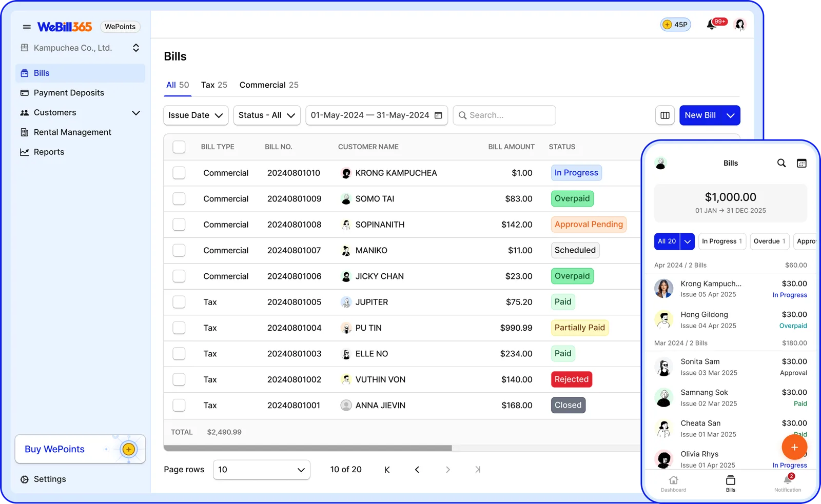Screen dimensions: 821x504
Task: Go to the next page of the table
Action: click(x=447, y=470)
